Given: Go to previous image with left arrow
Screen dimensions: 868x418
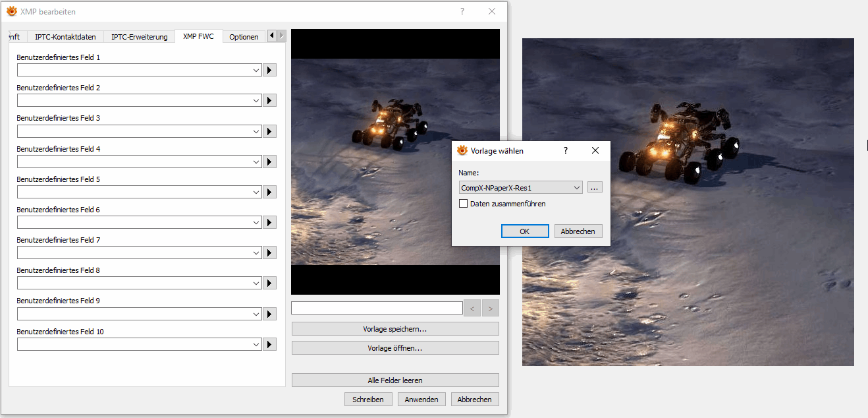Looking at the screenshot, I should pyautogui.click(x=472, y=308).
